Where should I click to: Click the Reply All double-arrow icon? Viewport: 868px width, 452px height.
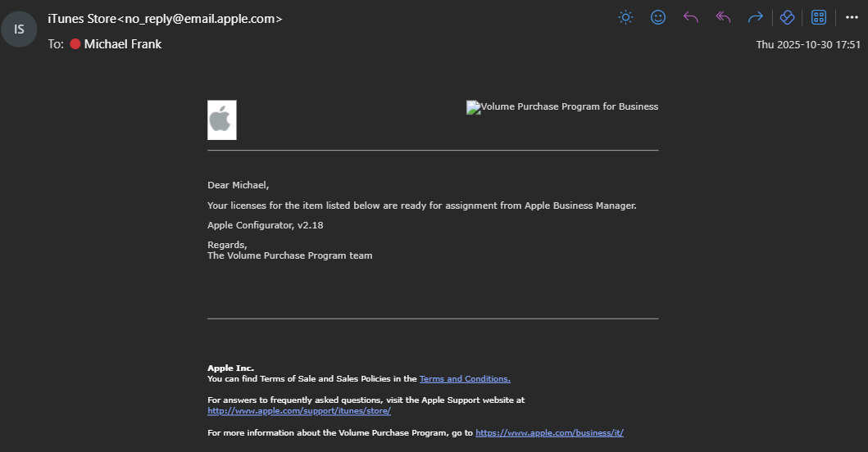(723, 17)
